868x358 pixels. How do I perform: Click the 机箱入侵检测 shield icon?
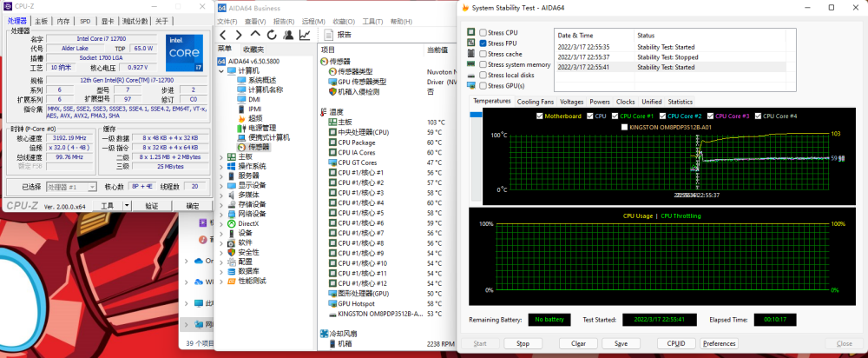click(x=332, y=91)
